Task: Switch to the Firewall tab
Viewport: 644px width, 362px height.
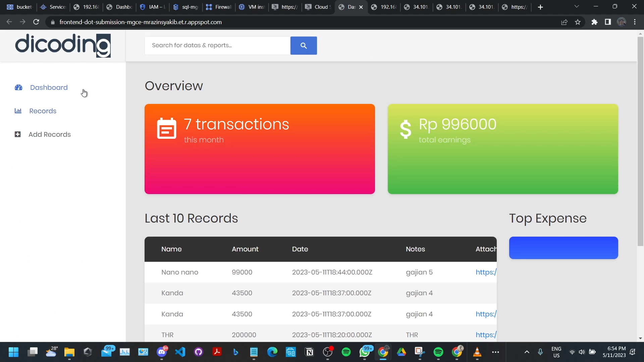Action: [x=218, y=7]
